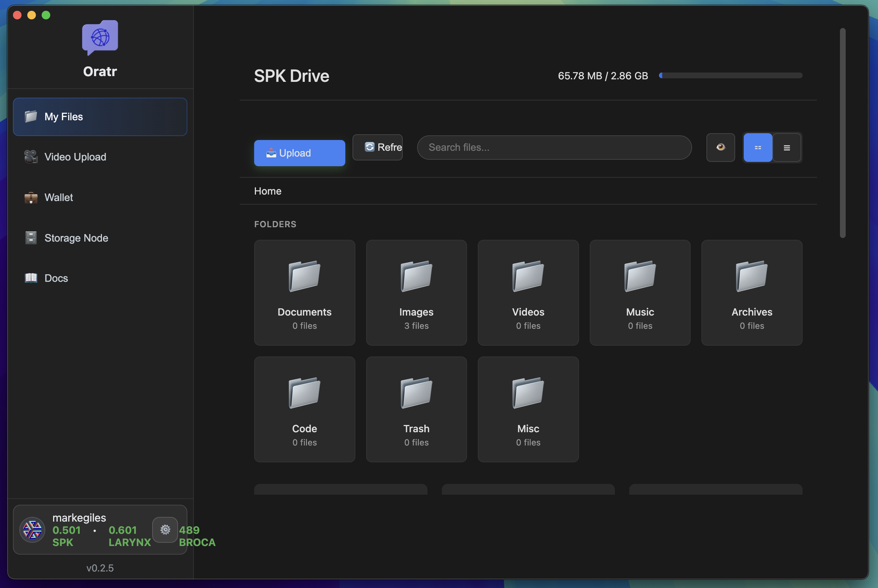878x588 pixels.
Task: Switch to grid view
Action: pyautogui.click(x=758, y=148)
